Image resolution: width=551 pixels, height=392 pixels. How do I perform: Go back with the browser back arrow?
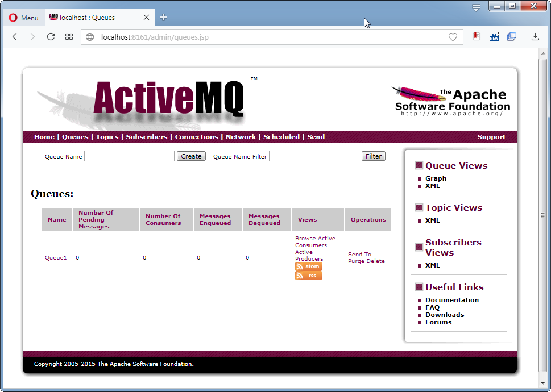(15, 37)
